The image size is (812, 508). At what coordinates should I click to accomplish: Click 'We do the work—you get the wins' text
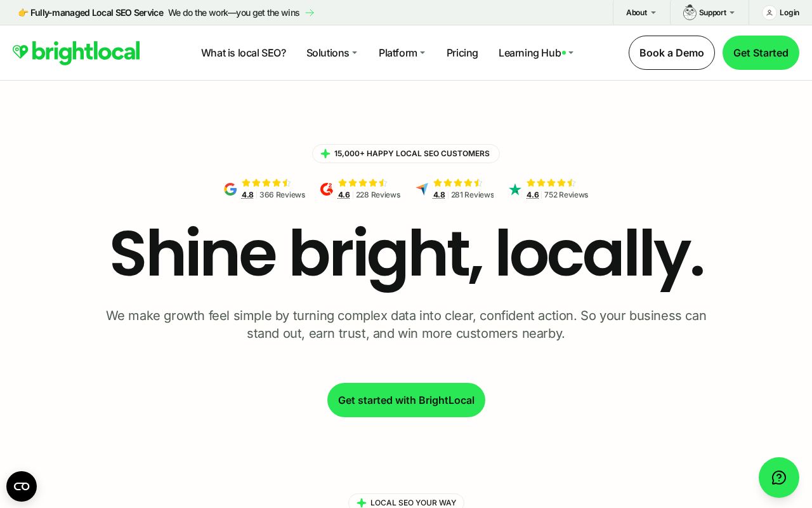(233, 13)
